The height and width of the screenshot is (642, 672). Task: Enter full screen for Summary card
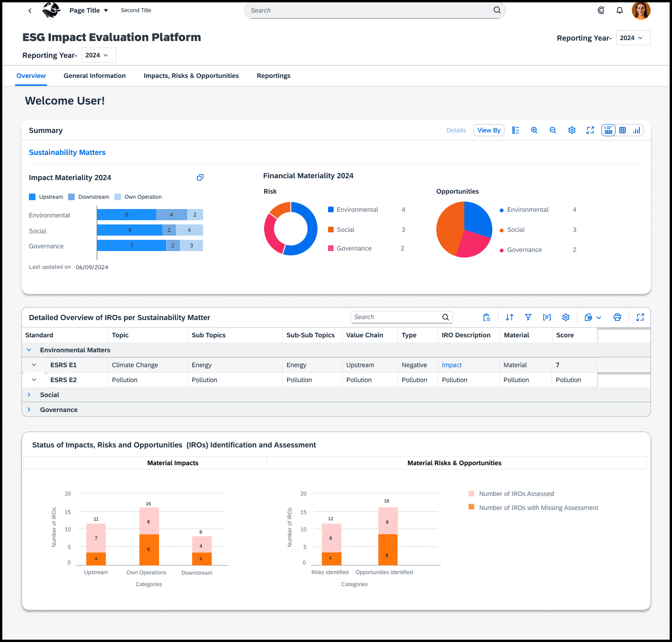pos(590,131)
